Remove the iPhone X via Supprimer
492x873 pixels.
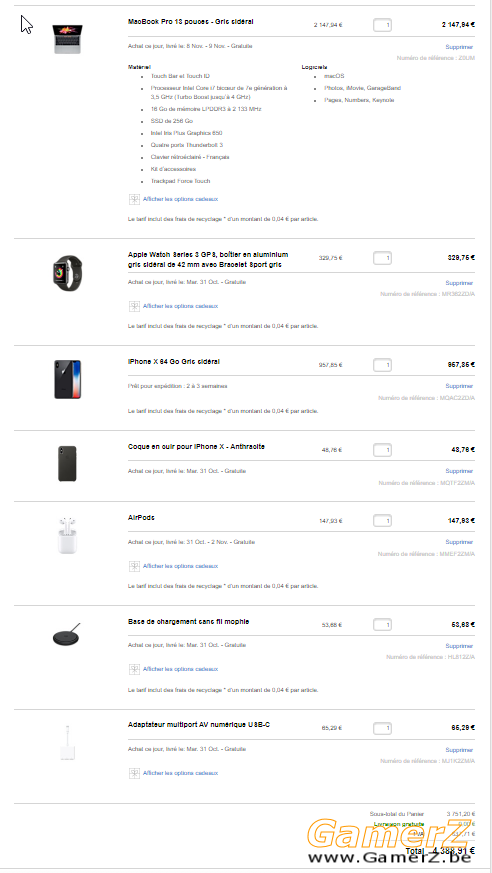(459, 386)
